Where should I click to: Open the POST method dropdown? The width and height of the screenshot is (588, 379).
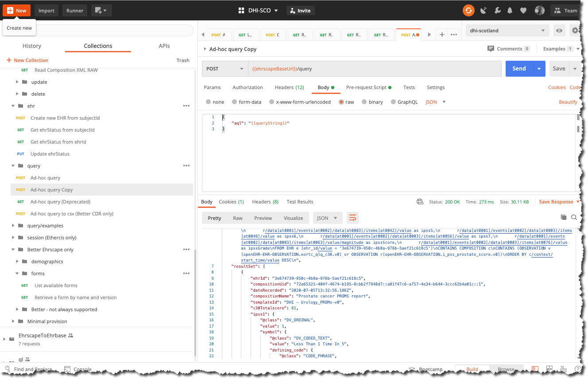pos(225,69)
